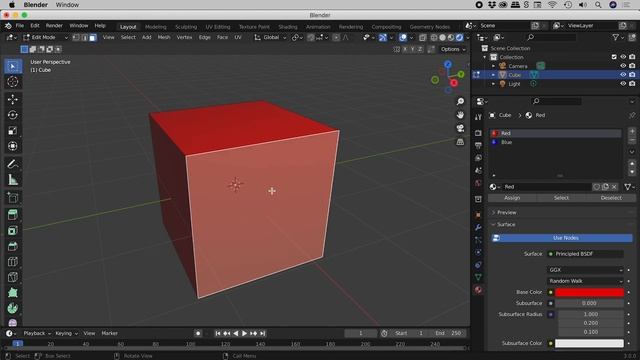Click the viewport pan hand icon
Image resolution: width=640 pixels, height=360 pixels.
click(460, 115)
